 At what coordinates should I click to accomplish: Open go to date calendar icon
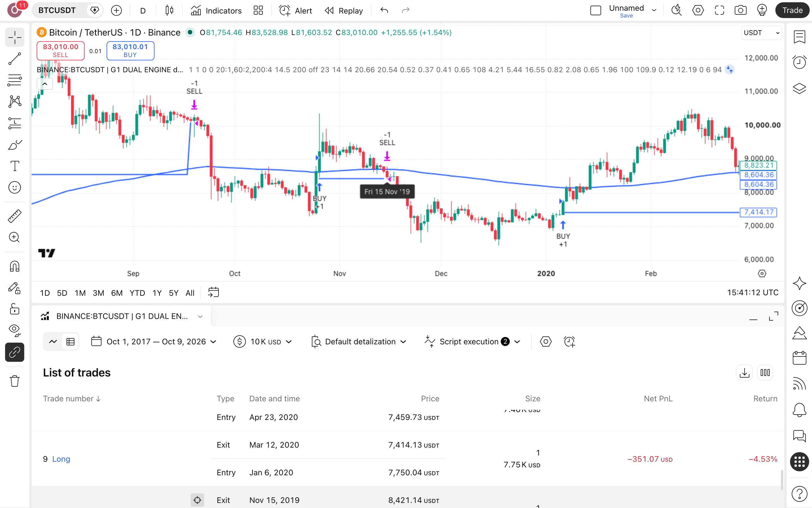coord(213,292)
